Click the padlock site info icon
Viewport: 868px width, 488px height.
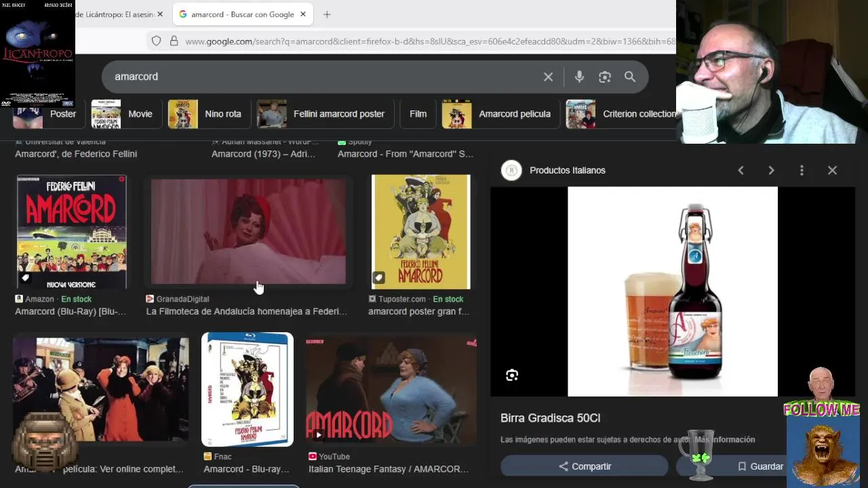coord(174,41)
